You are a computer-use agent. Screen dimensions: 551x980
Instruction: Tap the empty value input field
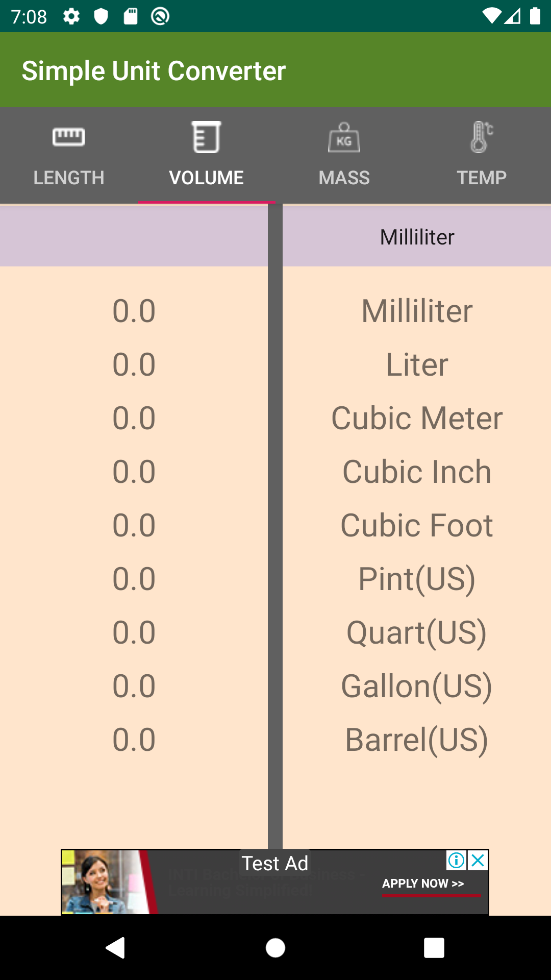point(134,237)
